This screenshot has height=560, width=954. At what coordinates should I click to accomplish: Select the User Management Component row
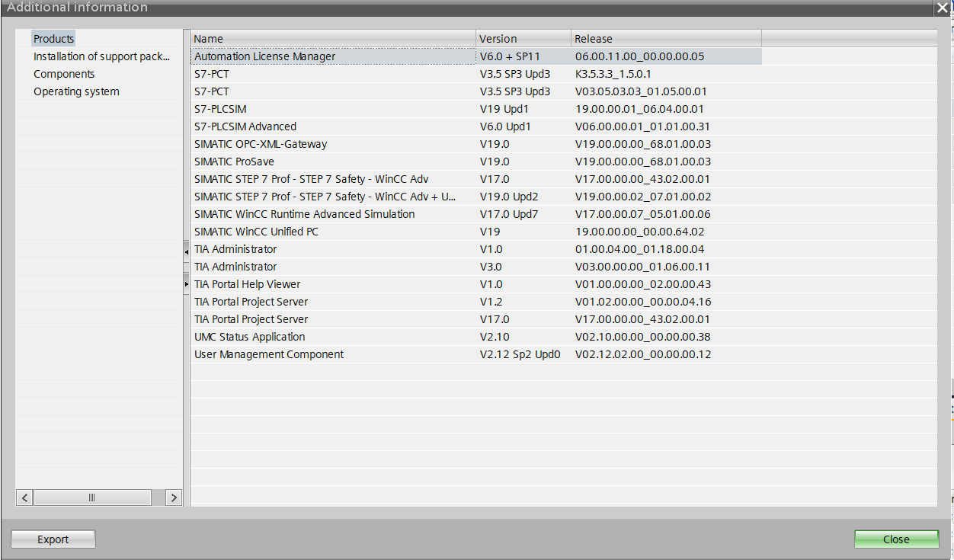click(476, 354)
